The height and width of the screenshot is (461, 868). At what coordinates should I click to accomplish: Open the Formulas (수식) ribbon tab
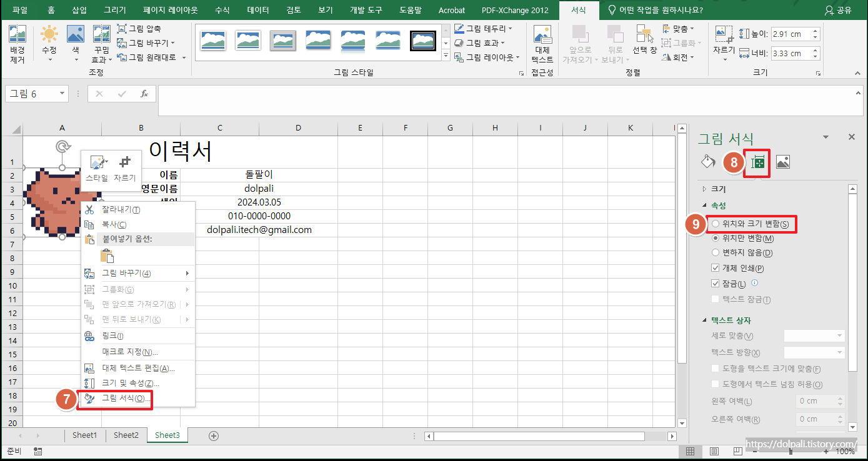[x=222, y=10]
